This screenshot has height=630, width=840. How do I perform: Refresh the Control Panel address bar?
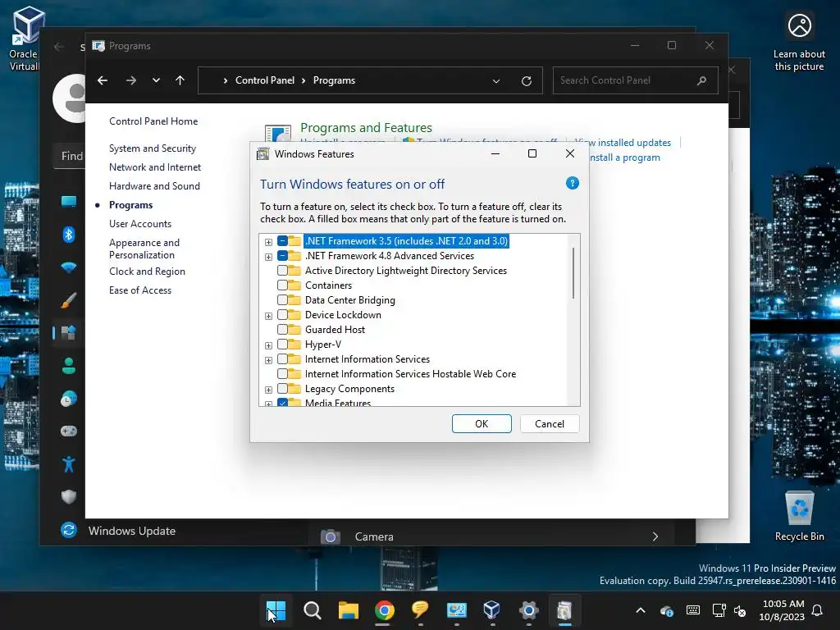(527, 81)
